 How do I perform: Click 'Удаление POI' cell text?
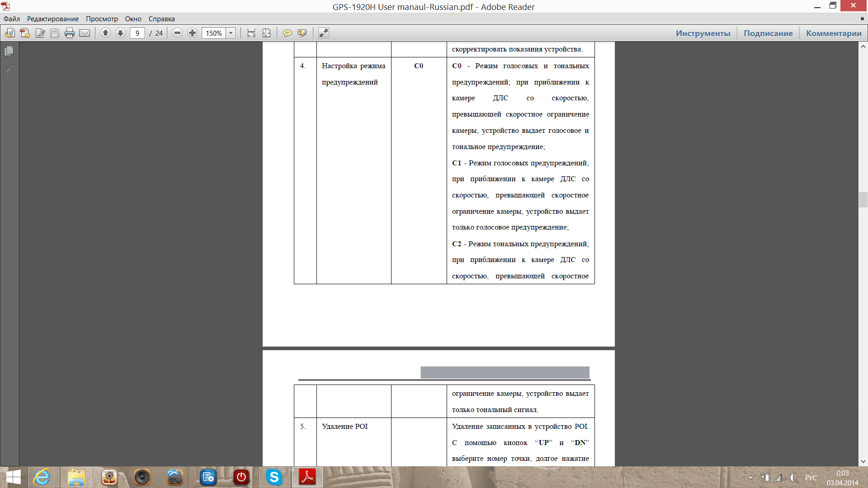click(345, 426)
